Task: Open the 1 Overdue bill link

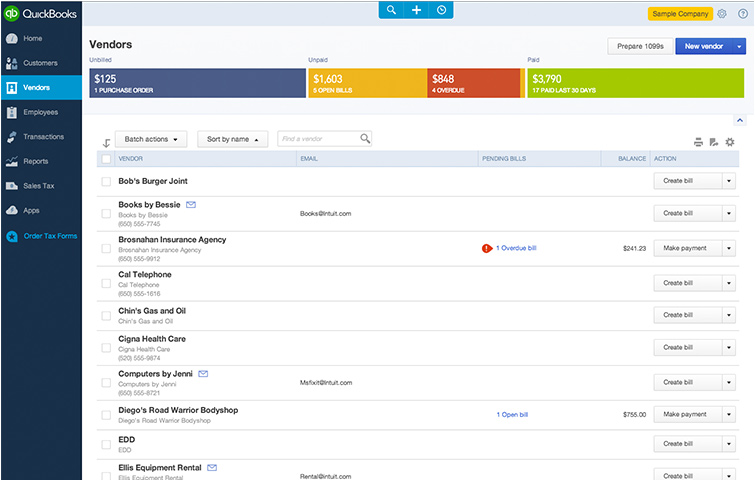Action: pos(516,248)
